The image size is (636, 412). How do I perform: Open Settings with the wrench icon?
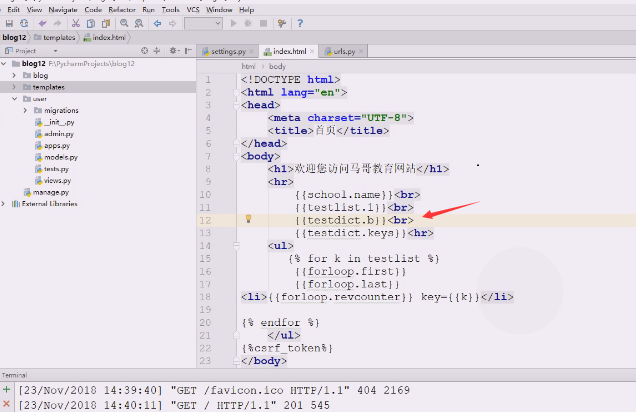(281, 24)
